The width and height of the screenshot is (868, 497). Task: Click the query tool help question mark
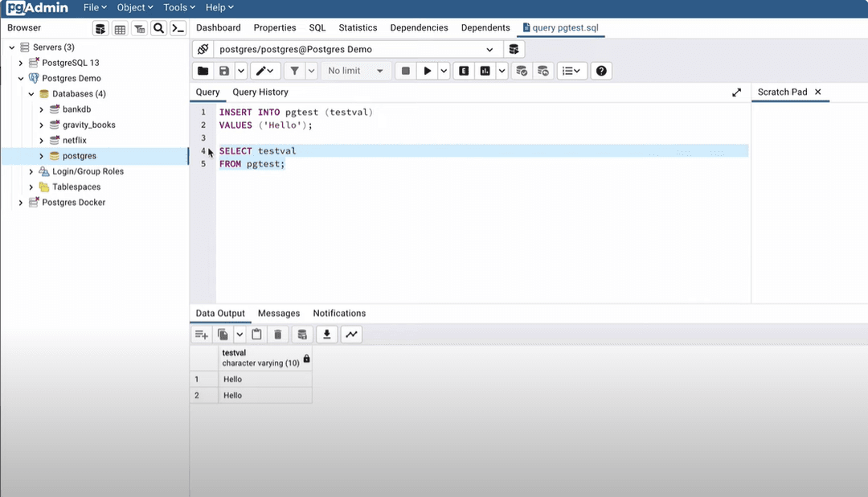(x=601, y=71)
